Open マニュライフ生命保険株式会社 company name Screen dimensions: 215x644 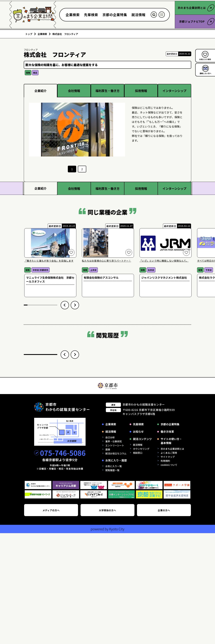pyautogui.click(x=50, y=280)
